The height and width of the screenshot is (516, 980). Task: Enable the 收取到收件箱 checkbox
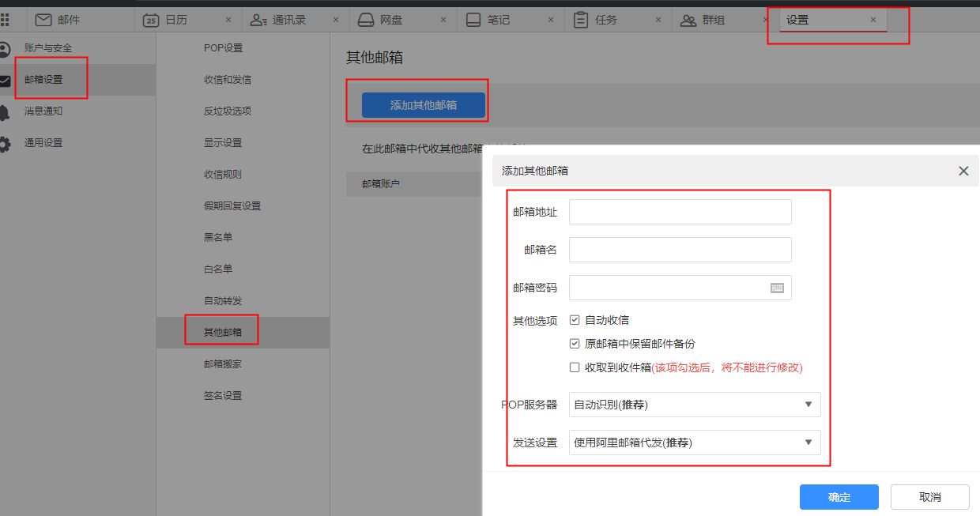pos(575,367)
